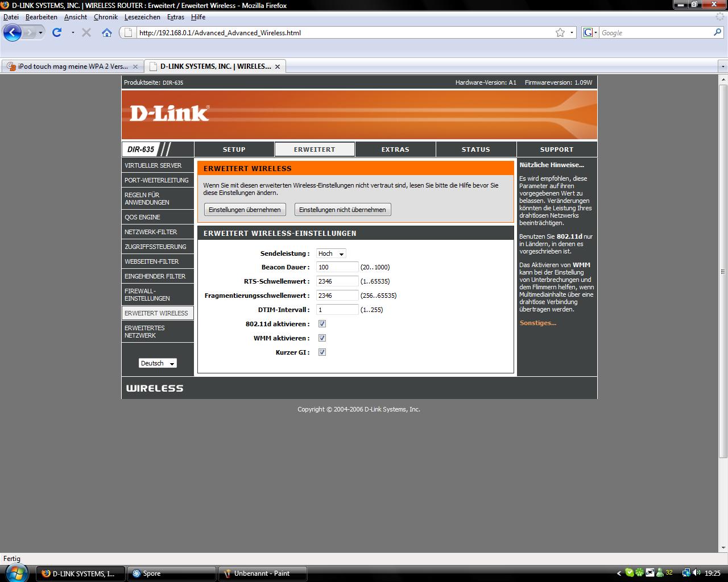Screen dimensions: 728x582
Task: Go to home page via house icon
Action: point(106,32)
